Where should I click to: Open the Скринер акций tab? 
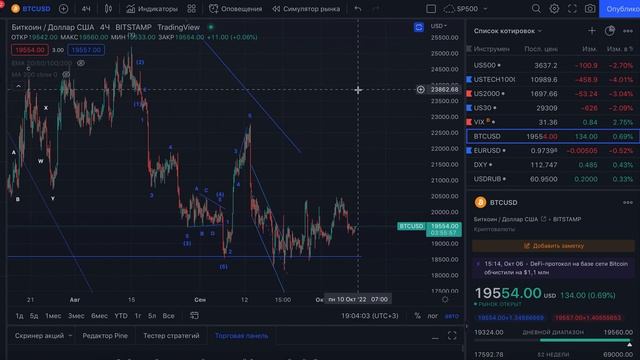pos(39,336)
